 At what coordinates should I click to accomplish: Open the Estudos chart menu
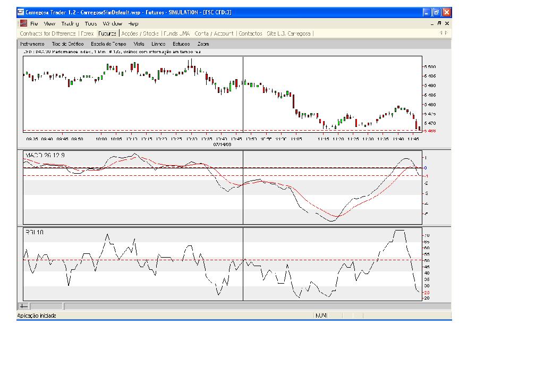(181, 44)
